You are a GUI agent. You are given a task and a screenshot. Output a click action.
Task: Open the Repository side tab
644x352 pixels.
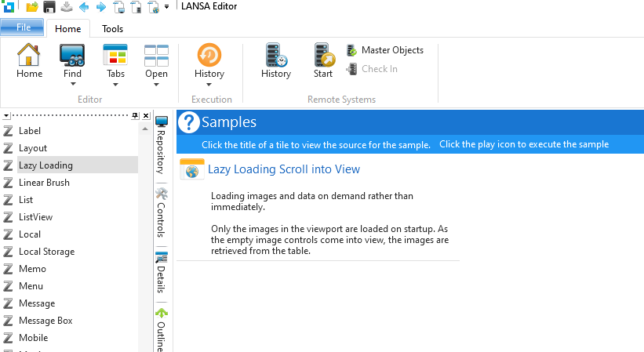pyautogui.click(x=162, y=146)
